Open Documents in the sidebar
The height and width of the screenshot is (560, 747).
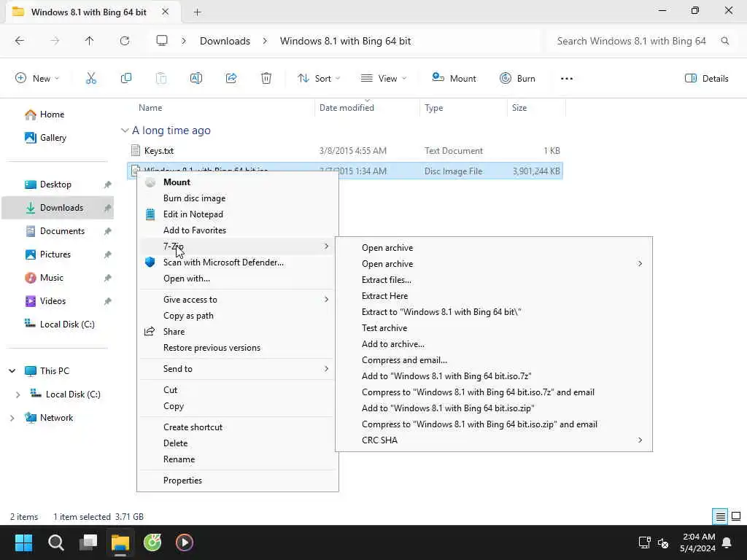(63, 231)
